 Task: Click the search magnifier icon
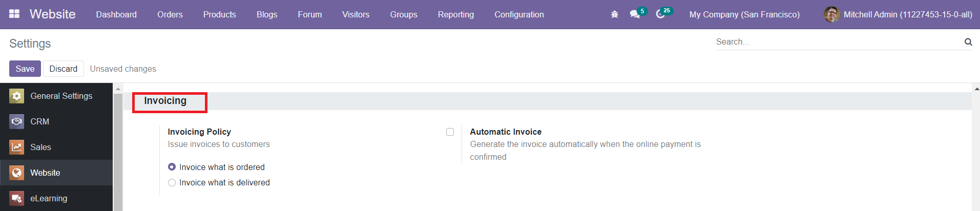point(968,42)
